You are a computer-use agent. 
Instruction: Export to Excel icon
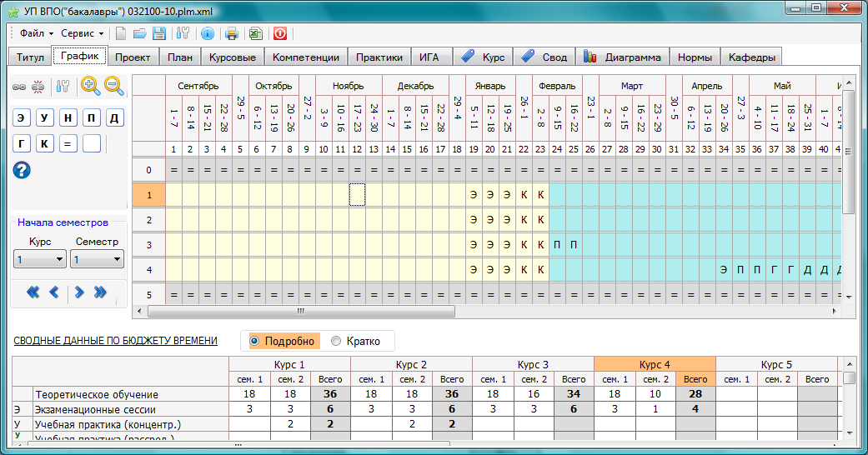(x=255, y=34)
